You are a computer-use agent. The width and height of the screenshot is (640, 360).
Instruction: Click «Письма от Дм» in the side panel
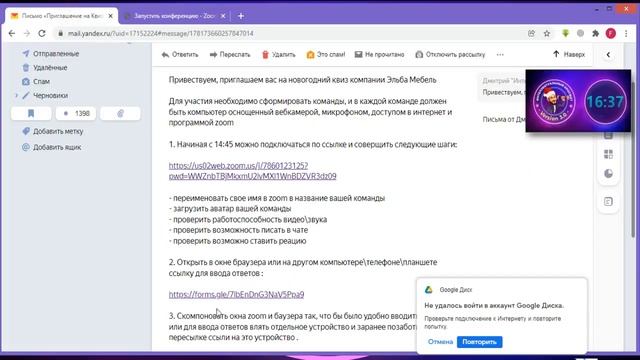tap(504, 119)
